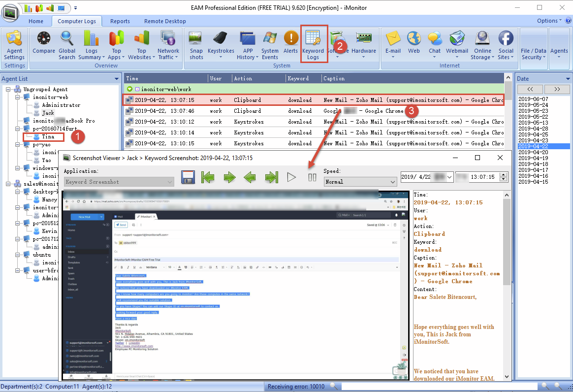
Task: Open Online Storage logs
Action: tap(482, 45)
